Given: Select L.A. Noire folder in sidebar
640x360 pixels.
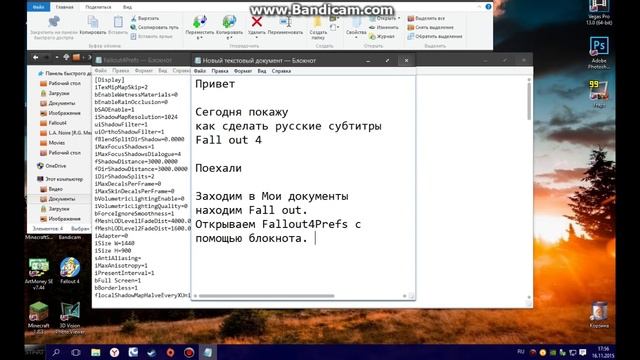Looking at the screenshot, I should pos(66,133).
